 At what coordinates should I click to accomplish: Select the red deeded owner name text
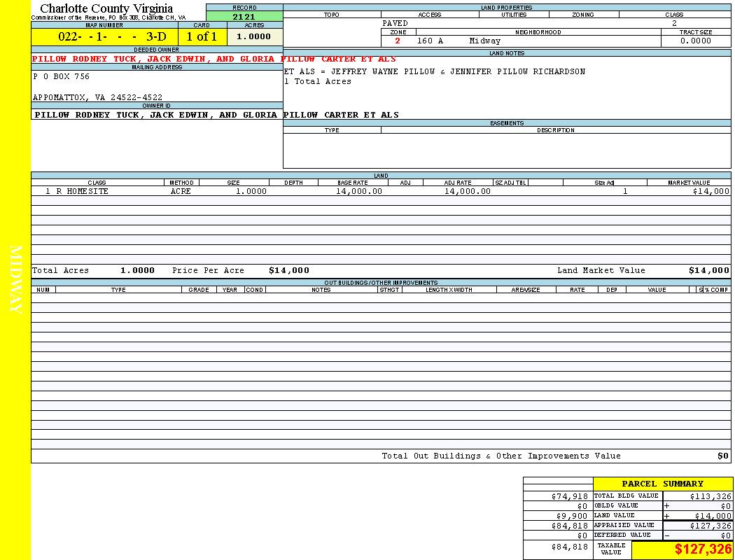pos(213,59)
